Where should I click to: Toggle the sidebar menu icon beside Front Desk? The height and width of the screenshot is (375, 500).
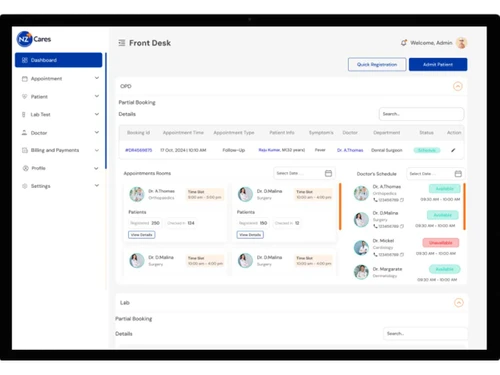(122, 43)
